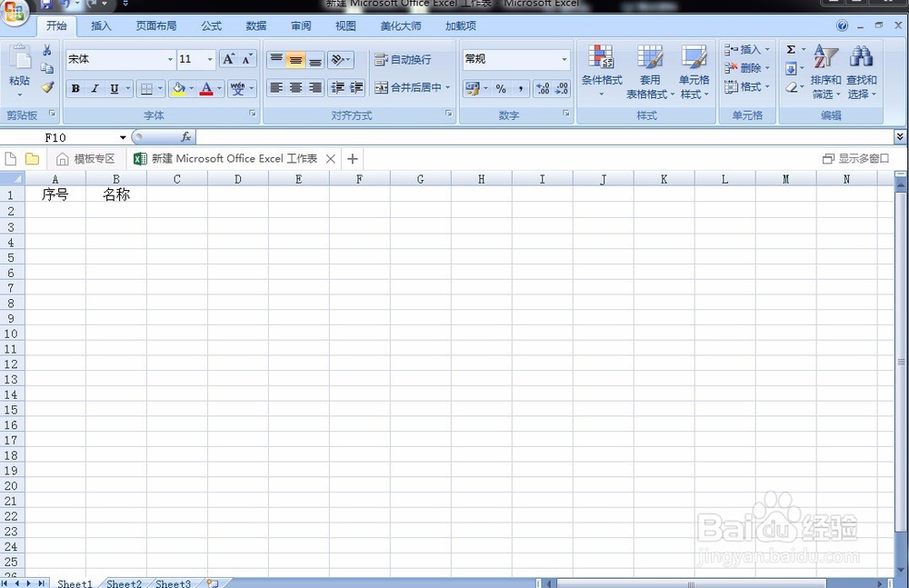Image resolution: width=909 pixels, height=588 pixels.
Task: Click the Paste clipboard icon
Action: point(20,59)
